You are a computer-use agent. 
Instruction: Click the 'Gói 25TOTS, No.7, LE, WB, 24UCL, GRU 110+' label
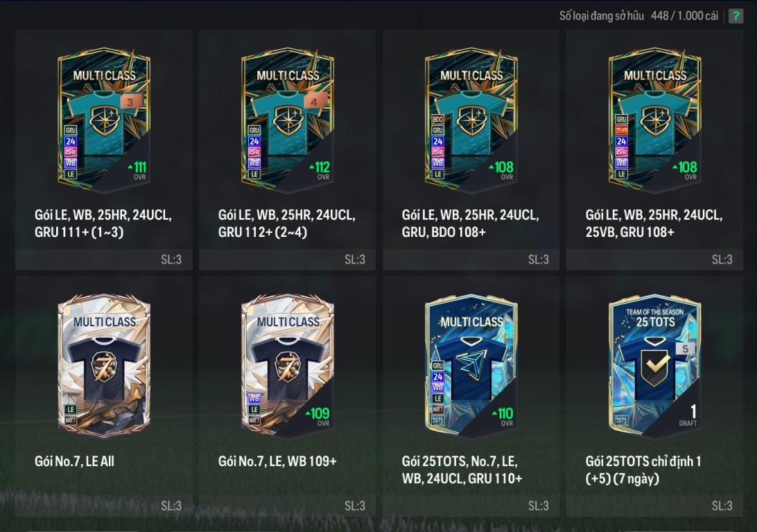tap(462, 470)
